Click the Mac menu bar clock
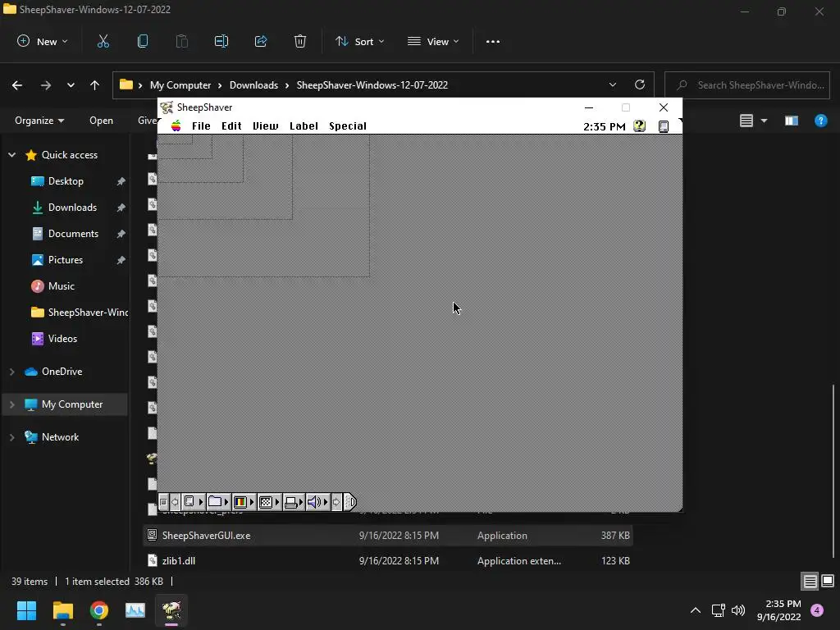The height and width of the screenshot is (630, 840). click(x=604, y=126)
